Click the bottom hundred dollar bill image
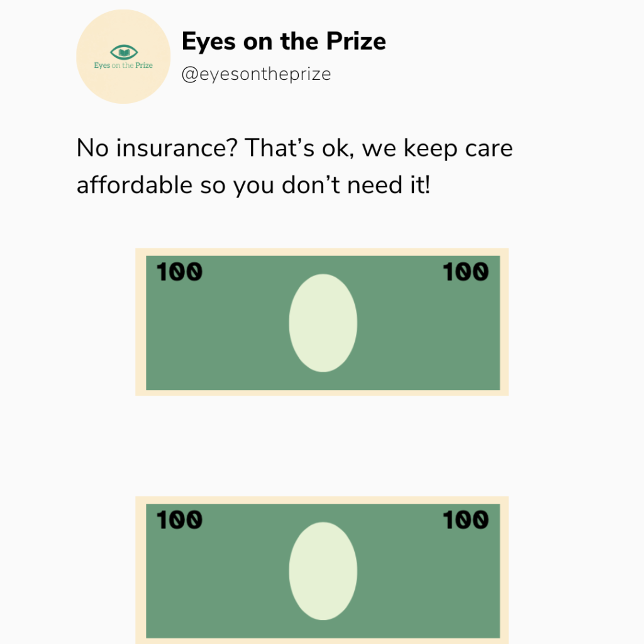644x644 pixels. coord(322,570)
